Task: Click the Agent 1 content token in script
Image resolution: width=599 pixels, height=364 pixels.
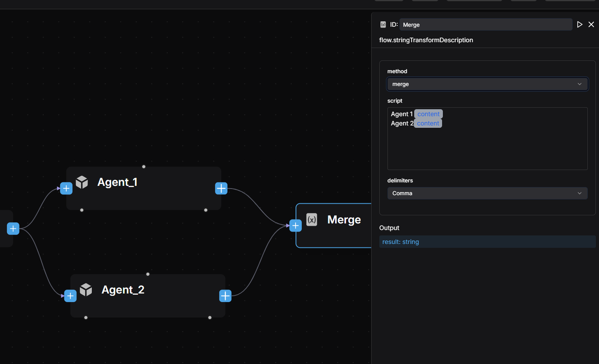Action: point(428,114)
